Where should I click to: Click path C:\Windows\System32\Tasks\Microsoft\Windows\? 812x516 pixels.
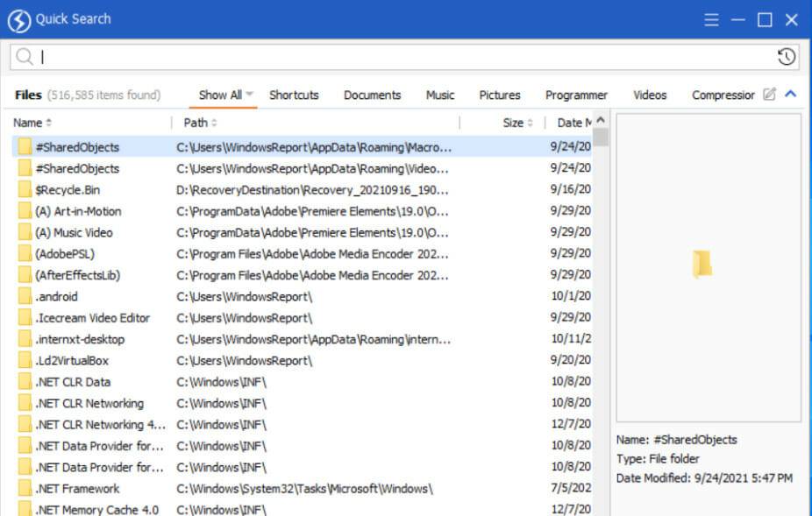[x=304, y=489]
